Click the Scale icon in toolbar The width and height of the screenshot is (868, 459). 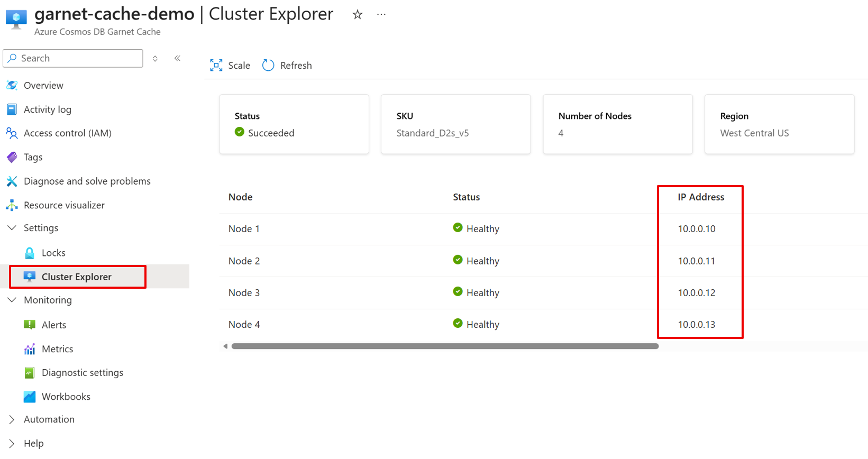[x=216, y=66]
